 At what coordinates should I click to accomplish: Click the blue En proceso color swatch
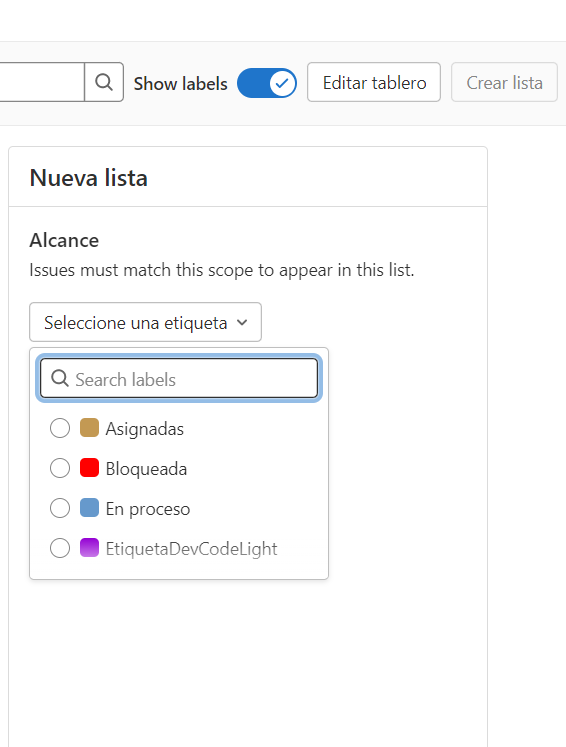point(90,508)
